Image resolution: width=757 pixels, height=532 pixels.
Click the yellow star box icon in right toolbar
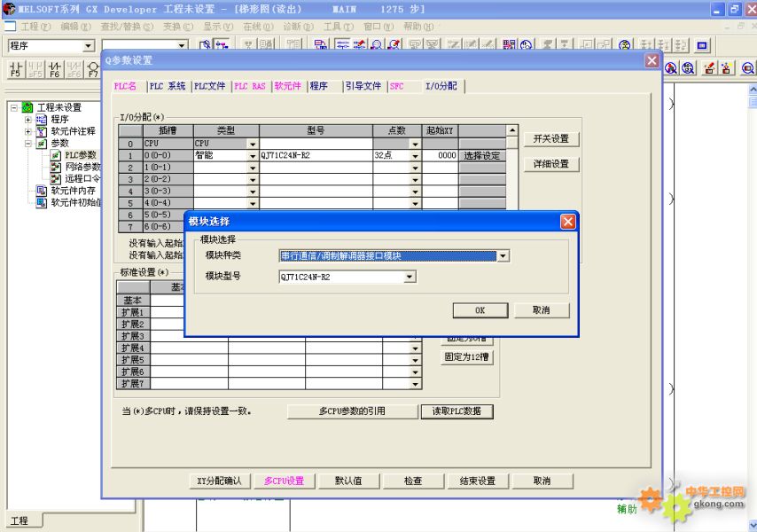727,68
